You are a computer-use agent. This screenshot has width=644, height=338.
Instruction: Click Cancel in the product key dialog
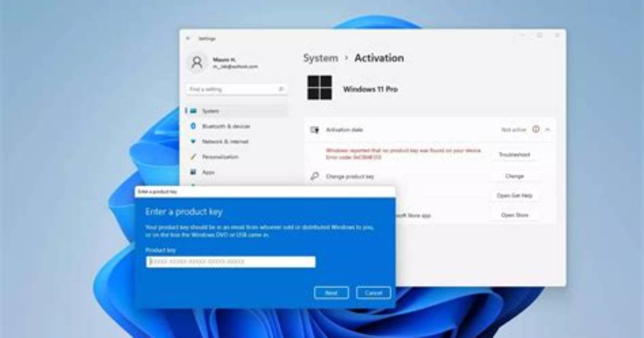(x=373, y=293)
